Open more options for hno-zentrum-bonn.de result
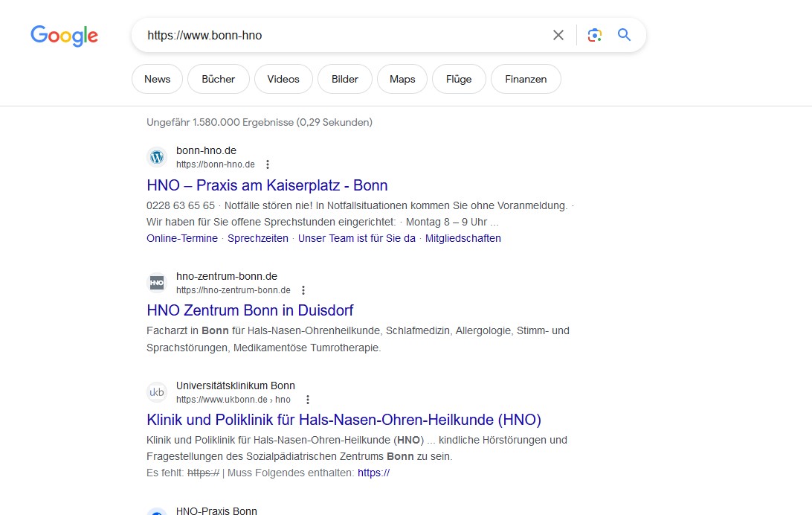Viewport: 812px width, 515px height. 303,290
